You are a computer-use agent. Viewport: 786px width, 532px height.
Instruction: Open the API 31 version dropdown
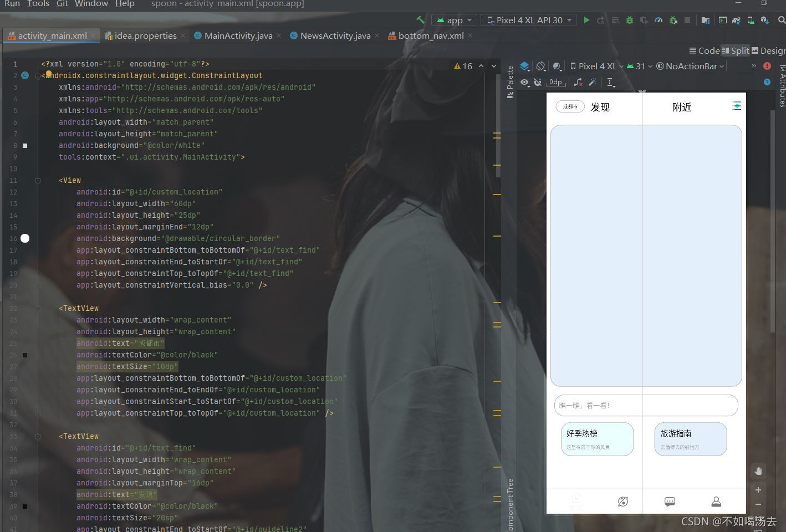640,66
